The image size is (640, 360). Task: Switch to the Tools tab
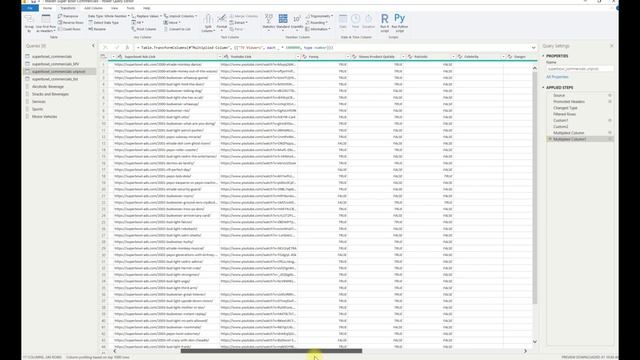(130, 8)
